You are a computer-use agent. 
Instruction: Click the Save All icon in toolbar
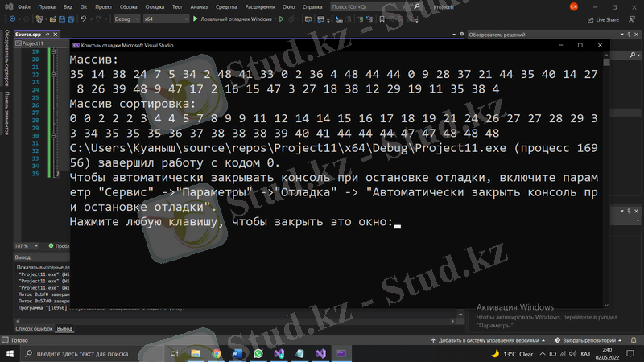point(71,19)
